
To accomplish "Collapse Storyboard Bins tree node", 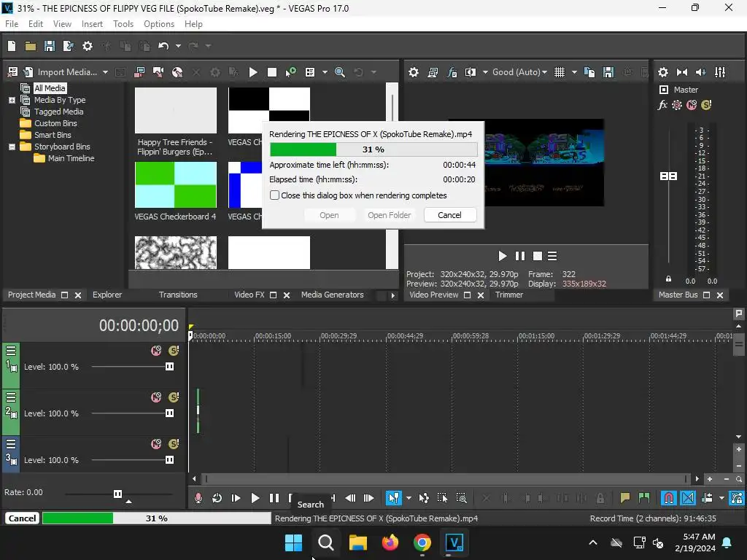I will pos(12,147).
